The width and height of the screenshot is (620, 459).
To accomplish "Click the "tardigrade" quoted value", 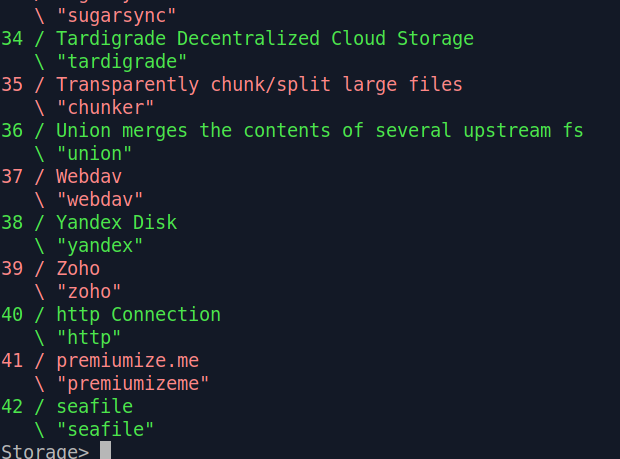I will click(x=122, y=62).
